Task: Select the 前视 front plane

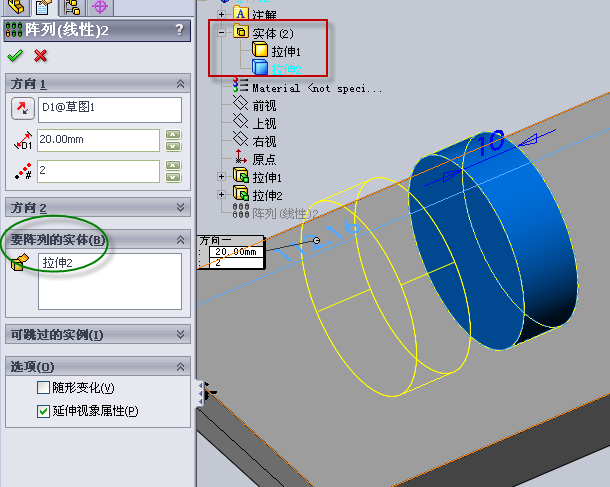Action: (x=264, y=105)
